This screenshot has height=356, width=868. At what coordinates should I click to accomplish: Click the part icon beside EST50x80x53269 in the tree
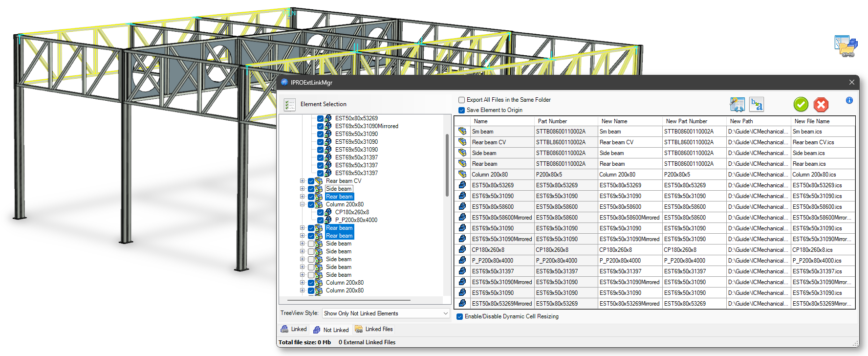[328, 118]
